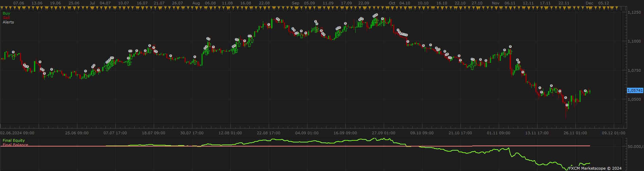The width and height of the screenshot is (644, 171).
Task: Select the Final Equity legend label
Action: 14,140
